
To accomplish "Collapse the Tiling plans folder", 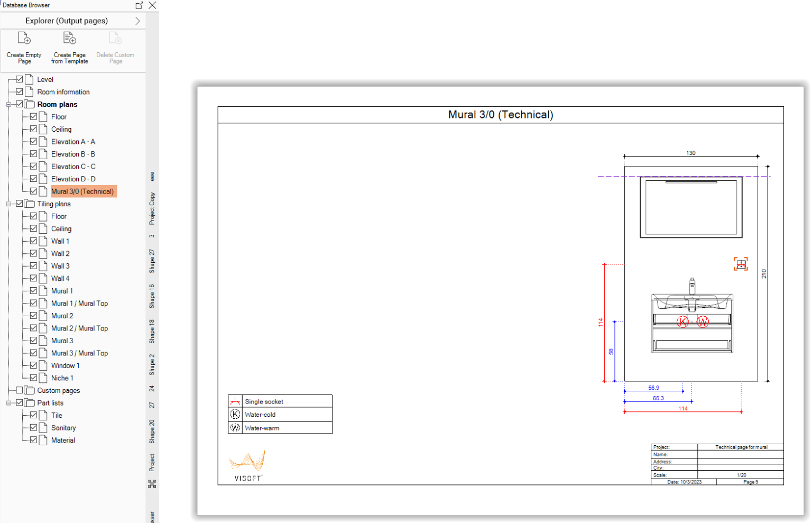I will point(8,204).
